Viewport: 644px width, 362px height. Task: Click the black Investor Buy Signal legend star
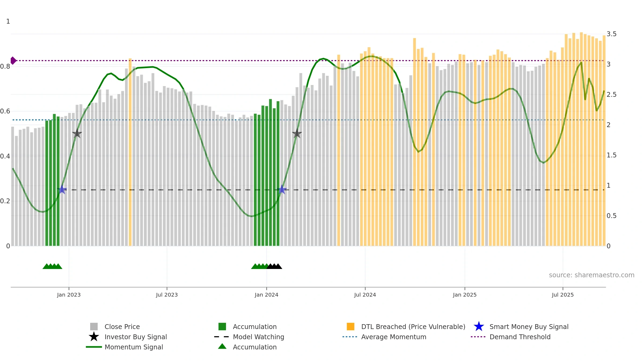point(94,337)
